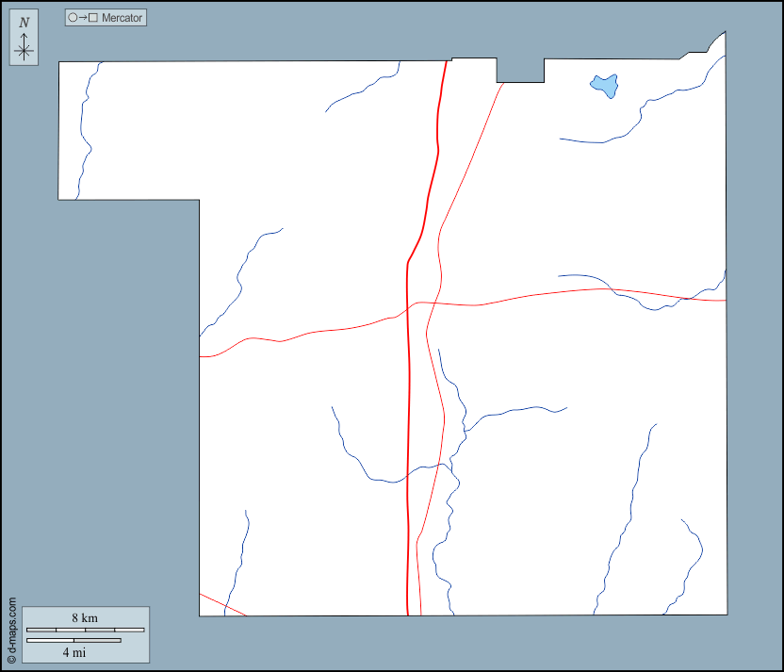This screenshot has height=672, width=784.
Task: Click the compass star below the N
Action: (x=24, y=51)
